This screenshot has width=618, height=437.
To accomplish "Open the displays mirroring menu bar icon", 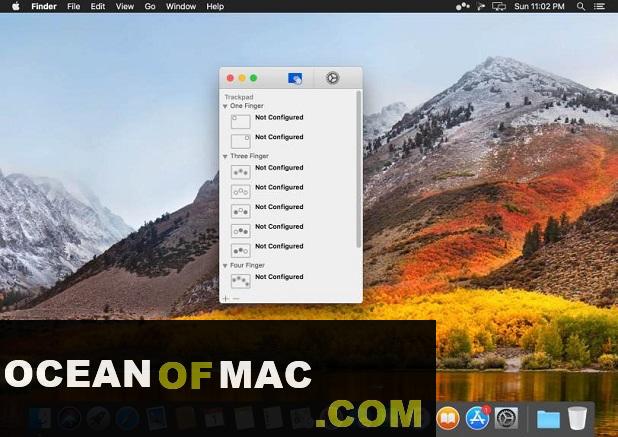I will click(499, 6).
